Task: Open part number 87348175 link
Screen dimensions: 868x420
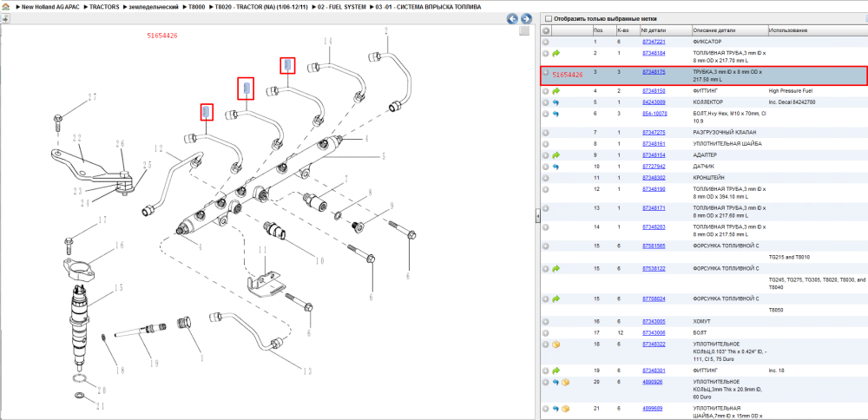Action: 654,72
